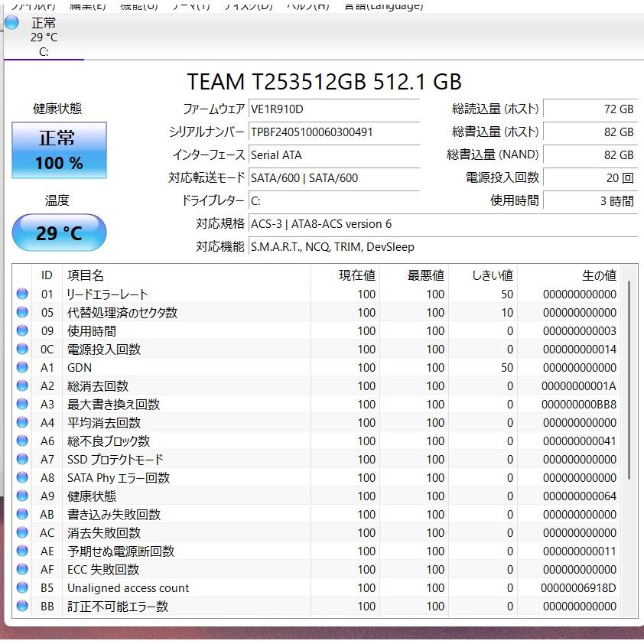Click status icon for A1 GDN row

click(22, 367)
